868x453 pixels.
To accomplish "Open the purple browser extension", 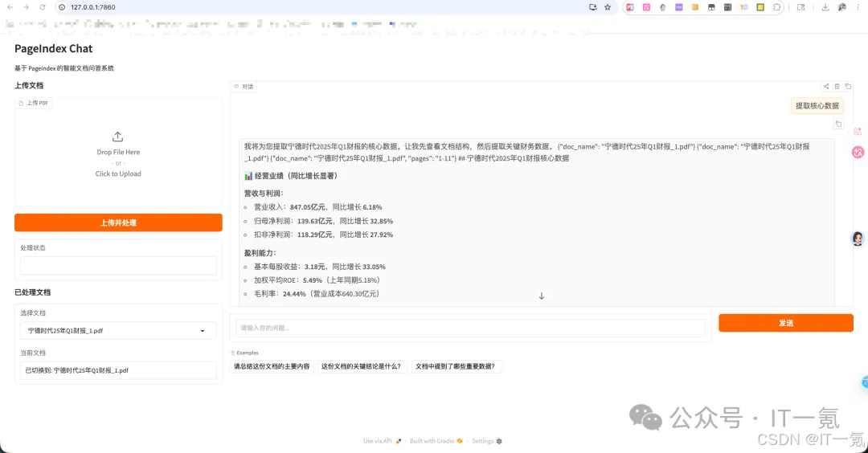I will 678,7.
